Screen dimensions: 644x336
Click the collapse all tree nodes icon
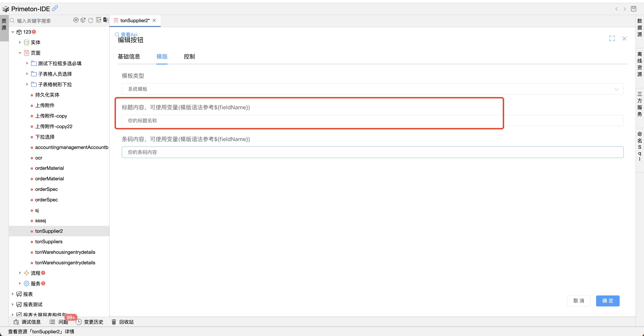coord(98,20)
